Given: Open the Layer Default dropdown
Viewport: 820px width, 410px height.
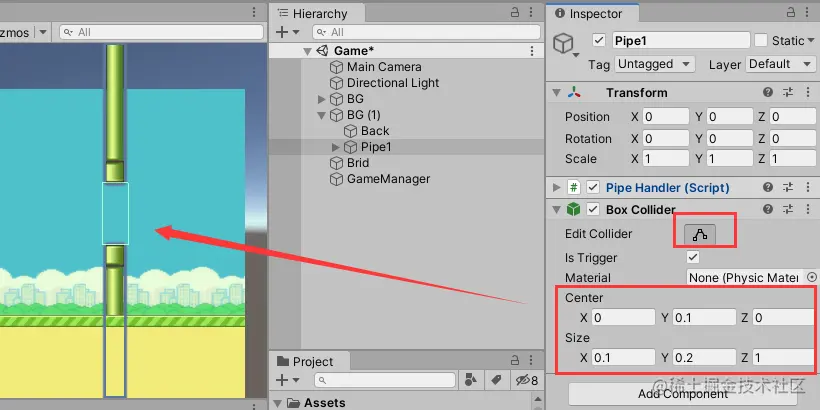Looking at the screenshot, I should coord(780,64).
